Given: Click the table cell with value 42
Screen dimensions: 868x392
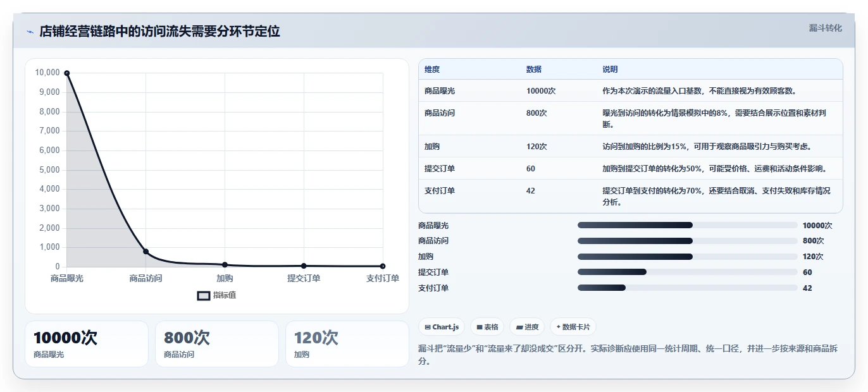Looking at the screenshot, I should [531, 191].
